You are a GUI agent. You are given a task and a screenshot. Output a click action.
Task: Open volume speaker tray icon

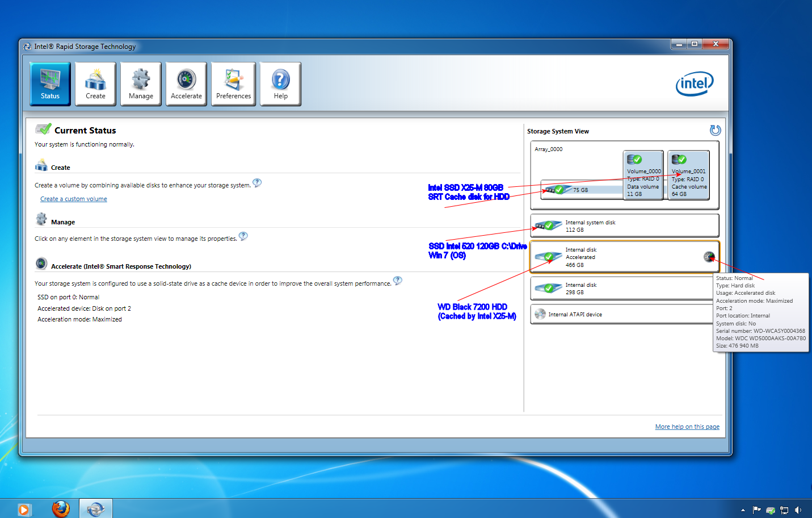tap(798, 510)
